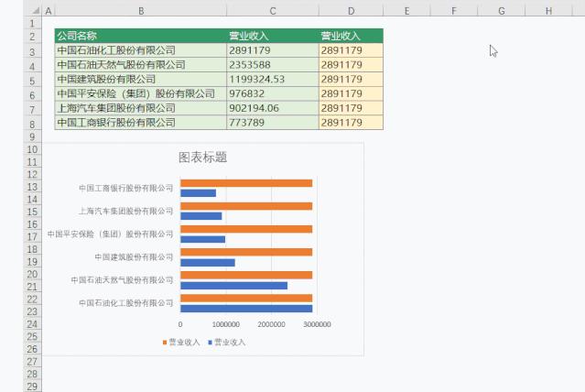Select cell with value 2353588
This screenshot has width=585, height=392.
pos(273,65)
